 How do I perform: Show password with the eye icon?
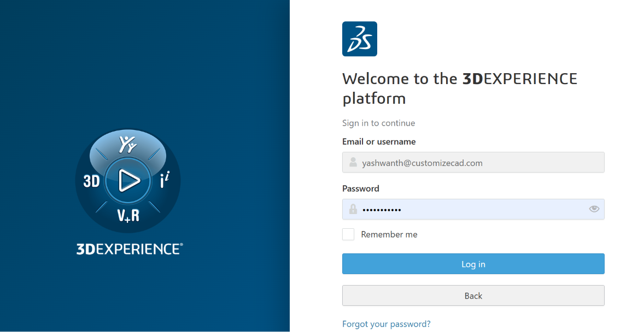(x=594, y=209)
